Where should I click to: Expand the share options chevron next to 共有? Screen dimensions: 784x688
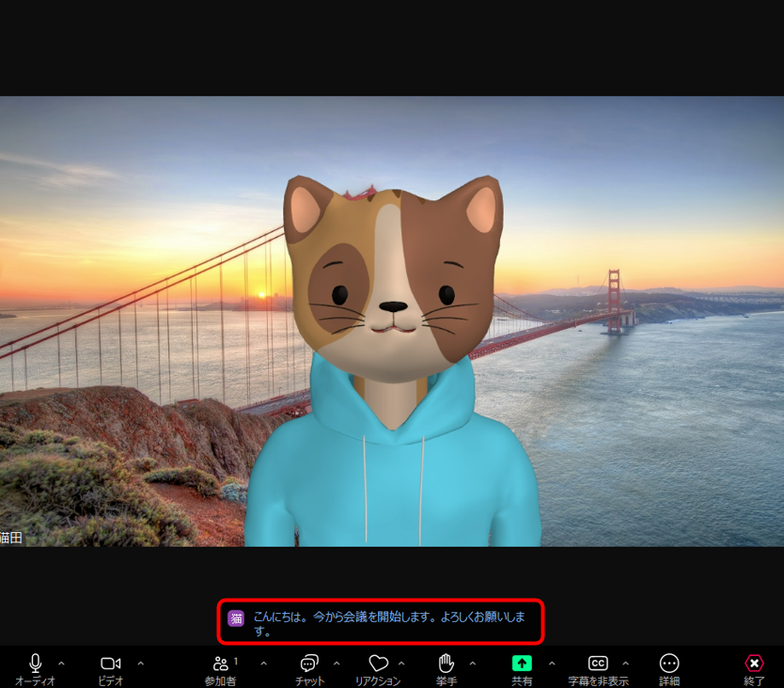coord(552,664)
